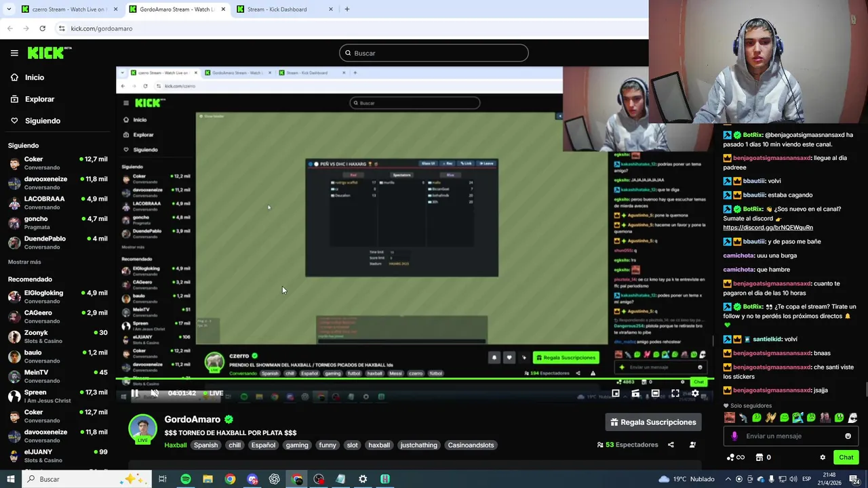The height and width of the screenshot is (488, 868).
Task: Open the ChatGPT icon in the taskbar
Action: point(275,479)
